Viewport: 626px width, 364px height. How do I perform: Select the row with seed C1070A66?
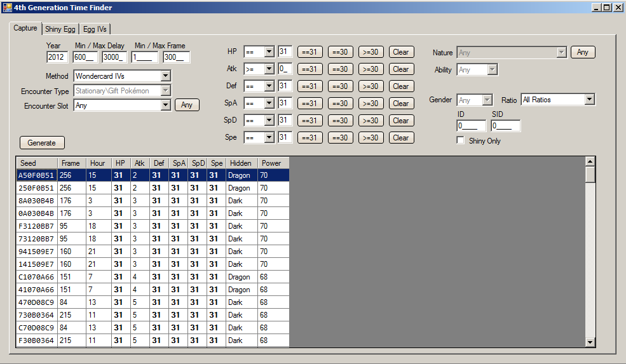[153, 277]
